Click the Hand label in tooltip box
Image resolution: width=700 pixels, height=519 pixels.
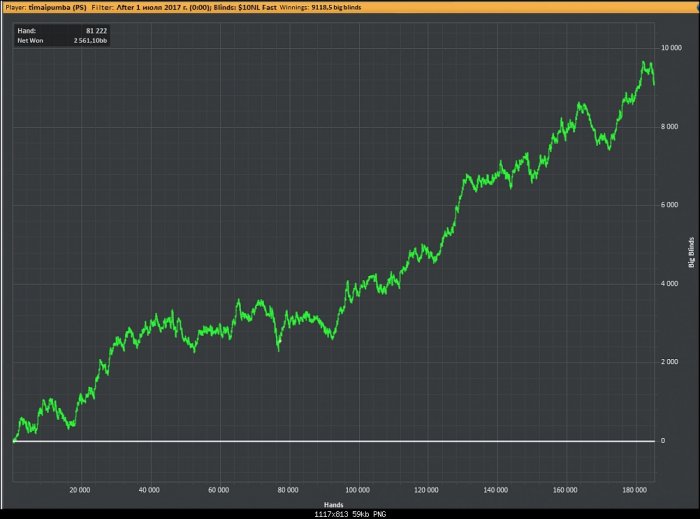(26, 31)
